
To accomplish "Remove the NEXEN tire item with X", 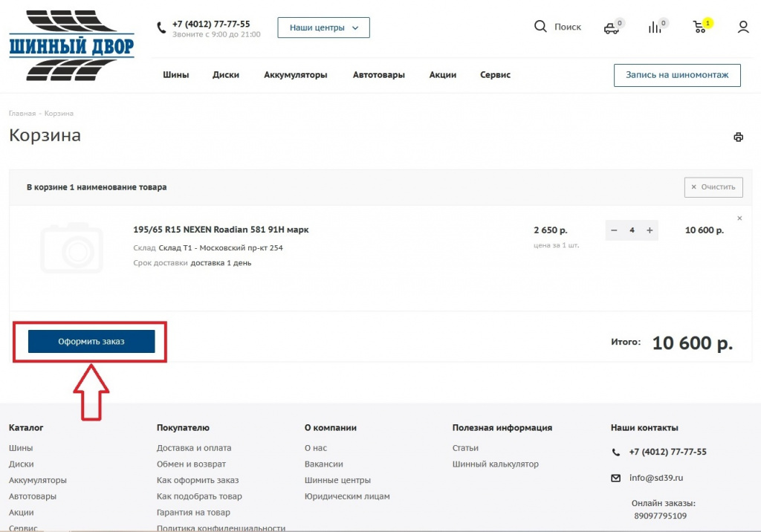I will coord(739,218).
